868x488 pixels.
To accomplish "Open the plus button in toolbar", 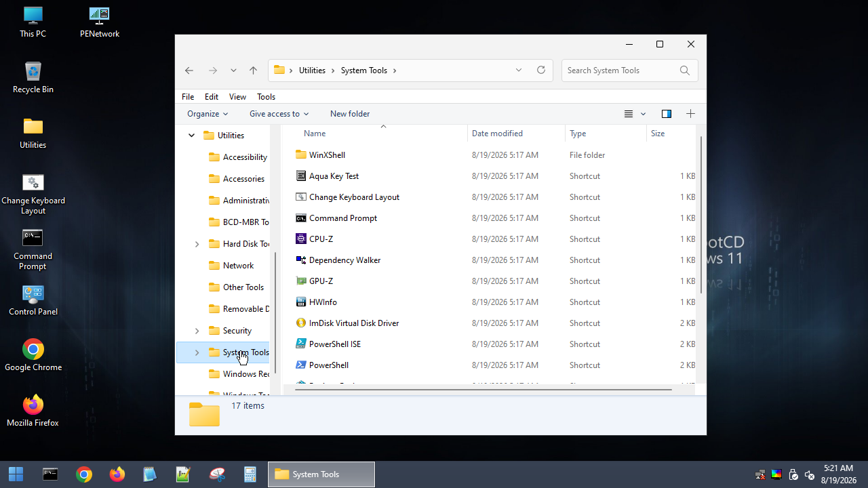I will pyautogui.click(x=690, y=114).
